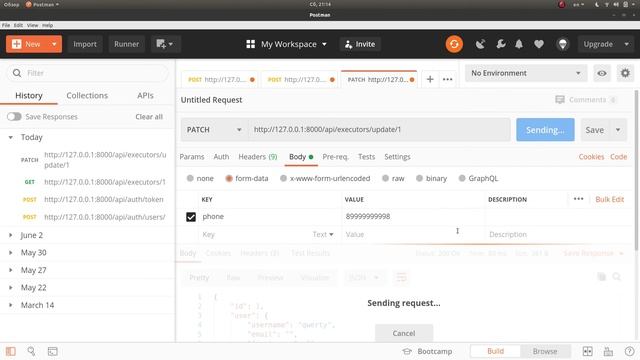Open the wrench settings icon

pyautogui.click(x=500, y=44)
